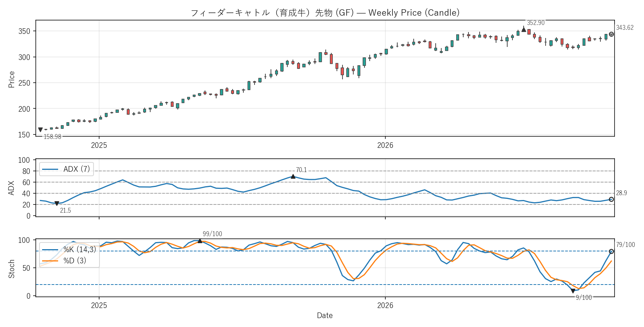Click the 21.5 ADX low annotation
Screen dimensions: 644x327
(66, 210)
